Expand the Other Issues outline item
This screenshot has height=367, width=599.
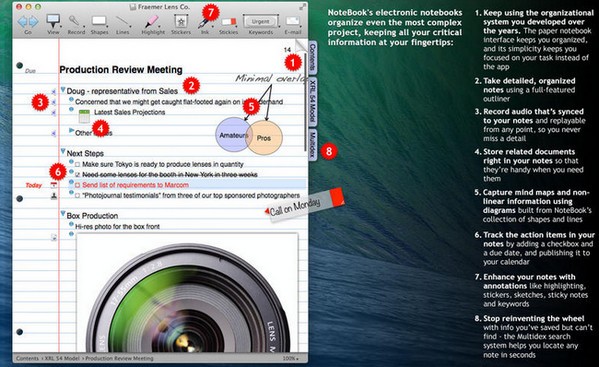point(71,131)
